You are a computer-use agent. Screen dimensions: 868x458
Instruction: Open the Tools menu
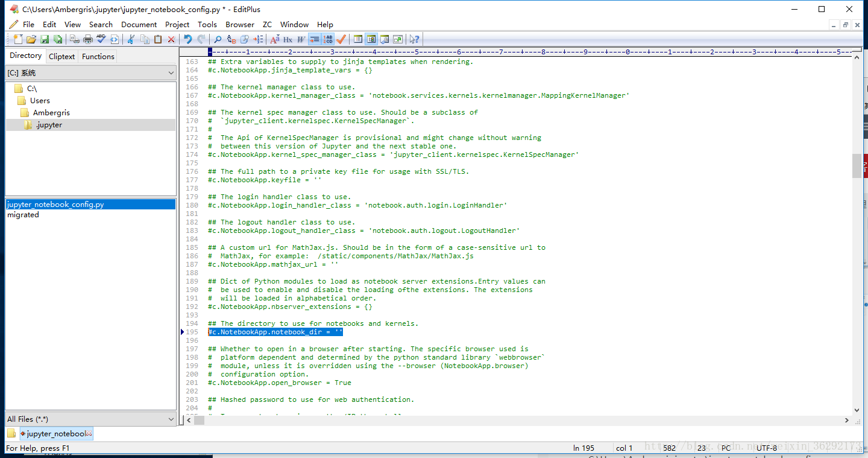point(207,24)
